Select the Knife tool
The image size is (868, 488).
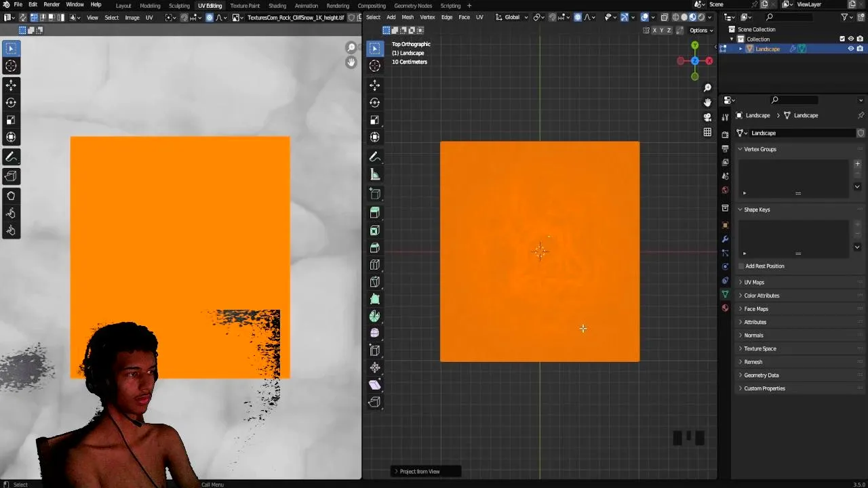tap(374, 282)
